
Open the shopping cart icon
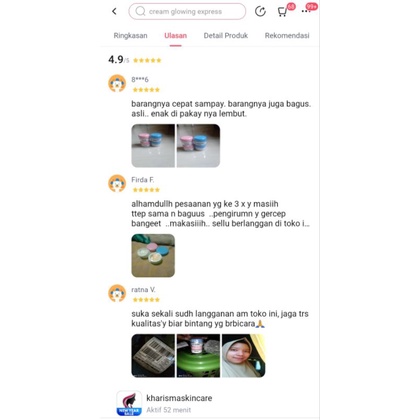pyautogui.click(x=282, y=12)
